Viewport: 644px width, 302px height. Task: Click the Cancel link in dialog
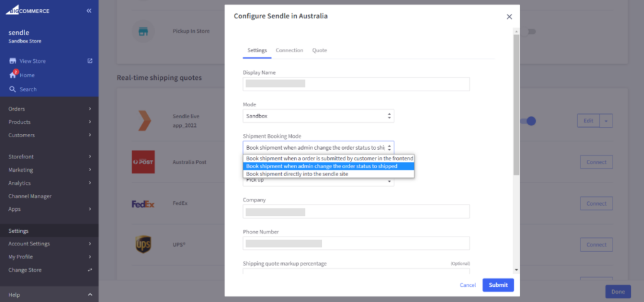[467, 285]
